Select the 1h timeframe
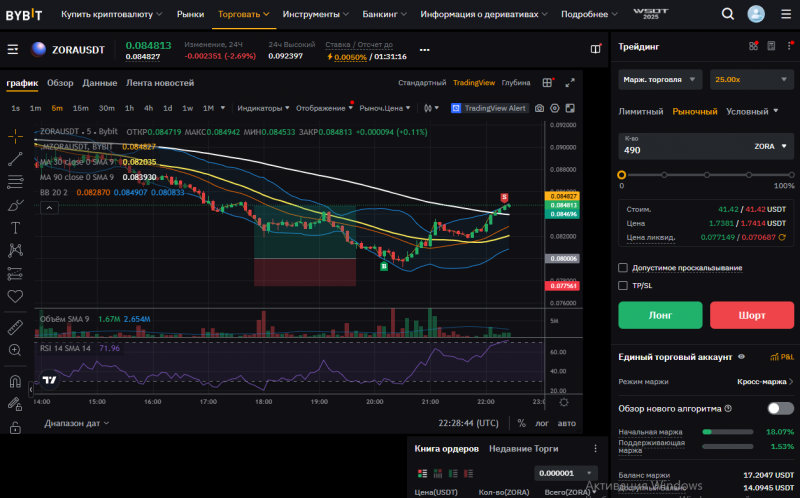This screenshot has height=498, width=800. pyautogui.click(x=130, y=108)
